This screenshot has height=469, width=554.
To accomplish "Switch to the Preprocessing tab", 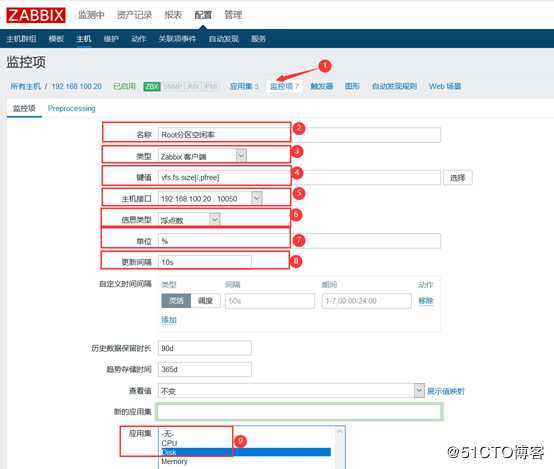I will click(72, 109).
